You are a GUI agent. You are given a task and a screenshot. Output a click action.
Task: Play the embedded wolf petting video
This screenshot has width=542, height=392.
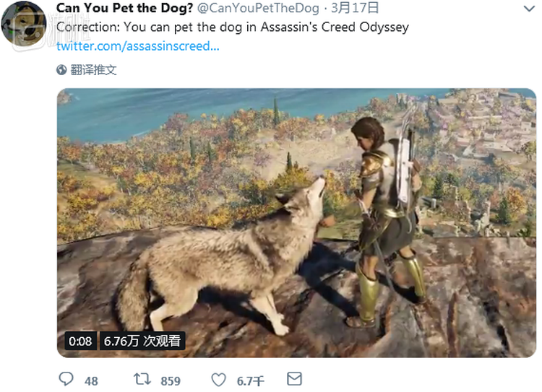click(x=296, y=223)
